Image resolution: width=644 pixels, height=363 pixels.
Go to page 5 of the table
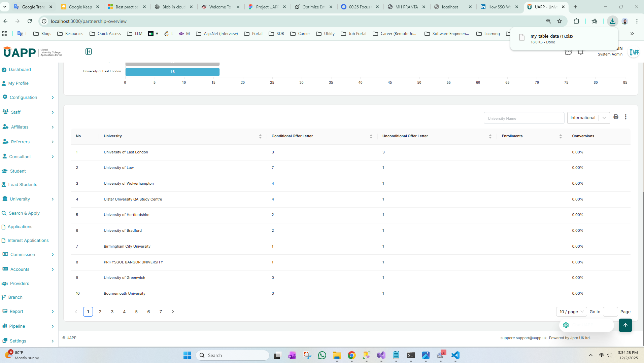click(x=136, y=312)
